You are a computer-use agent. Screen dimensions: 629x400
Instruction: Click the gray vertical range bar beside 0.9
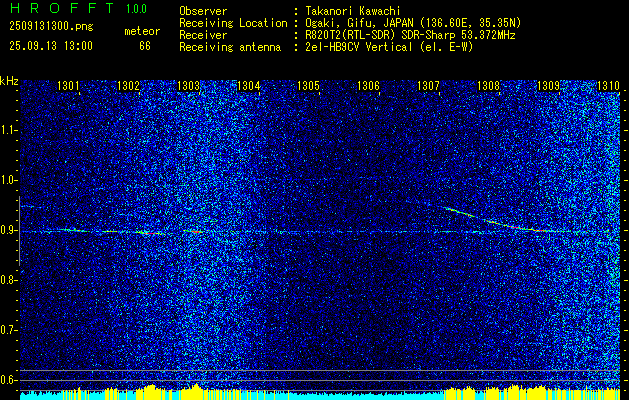(19, 231)
